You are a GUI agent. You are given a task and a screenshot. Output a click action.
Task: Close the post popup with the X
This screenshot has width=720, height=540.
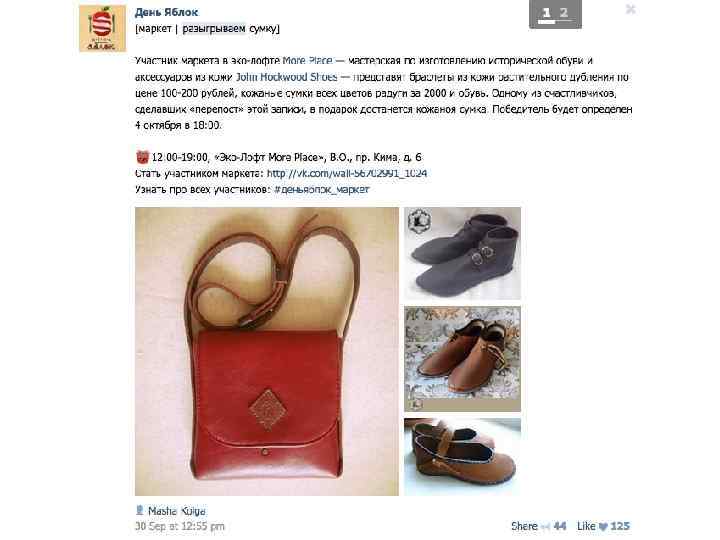[x=630, y=9]
